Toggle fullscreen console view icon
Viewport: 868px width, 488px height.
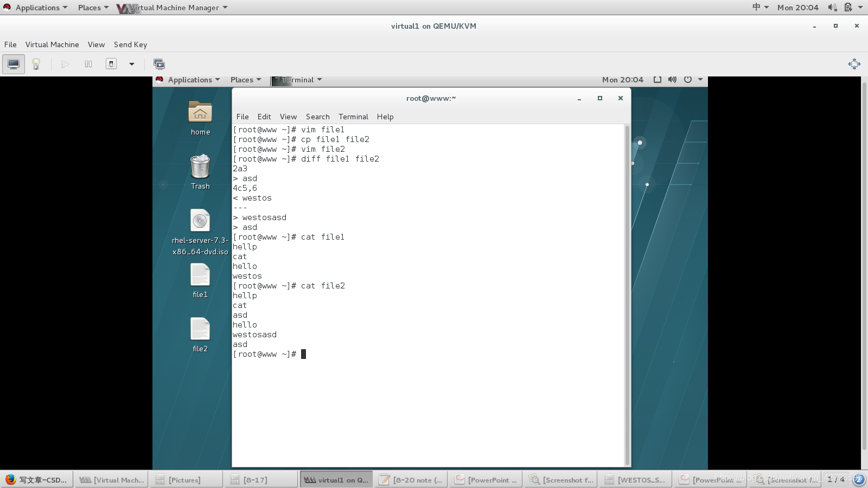tap(854, 64)
